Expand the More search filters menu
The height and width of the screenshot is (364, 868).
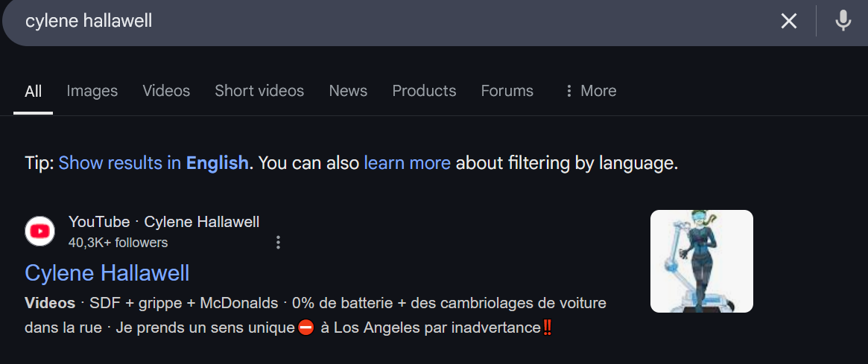pyautogui.click(x=590, y=91)
